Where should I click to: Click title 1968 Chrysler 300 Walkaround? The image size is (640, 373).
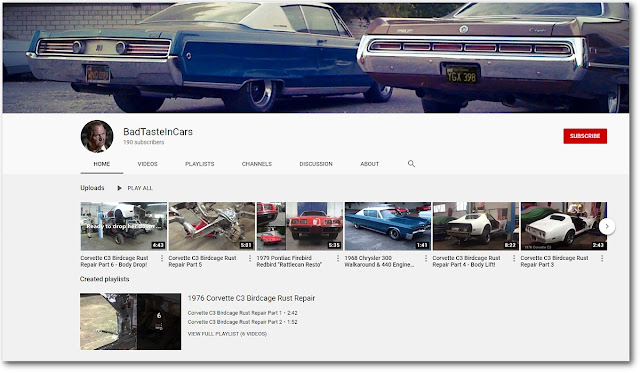coord(379,262)
